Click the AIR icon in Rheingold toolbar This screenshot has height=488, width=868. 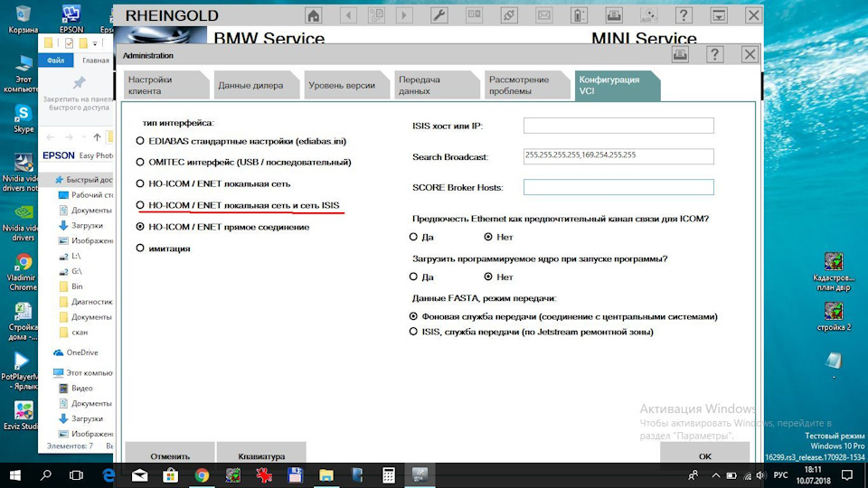point(649,15)
